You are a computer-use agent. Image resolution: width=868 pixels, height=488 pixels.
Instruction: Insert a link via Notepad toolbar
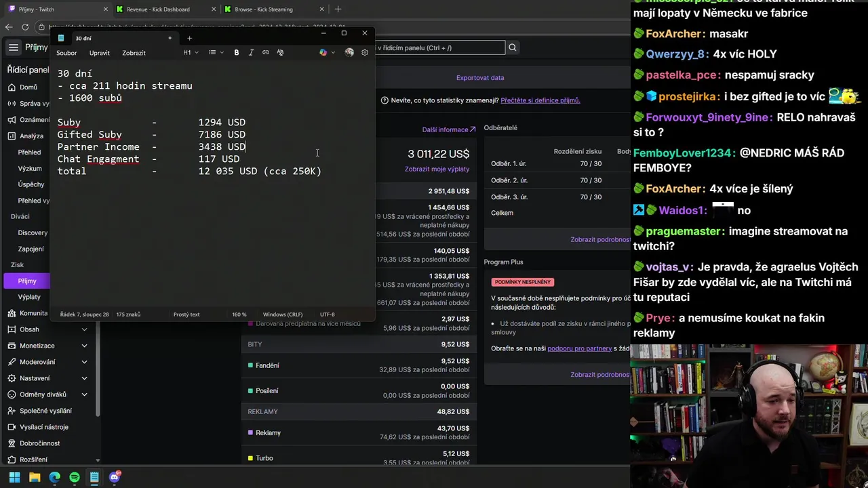point(266,52)
